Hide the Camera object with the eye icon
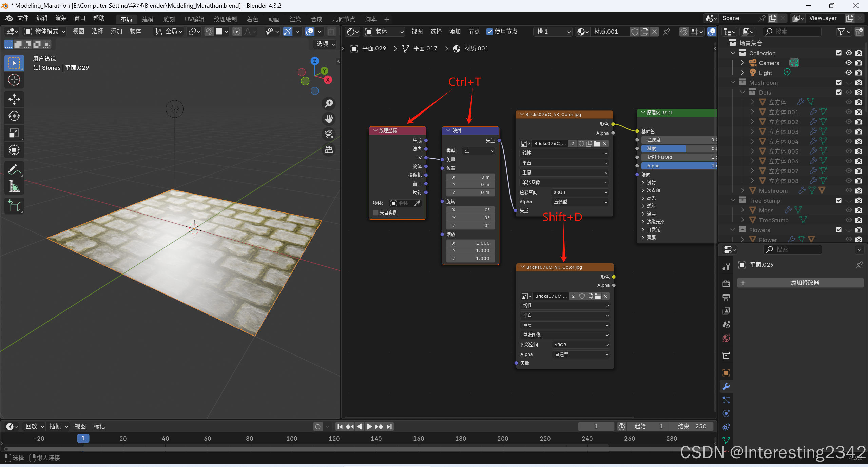This screenshot has width=868, height=467. 848,63
